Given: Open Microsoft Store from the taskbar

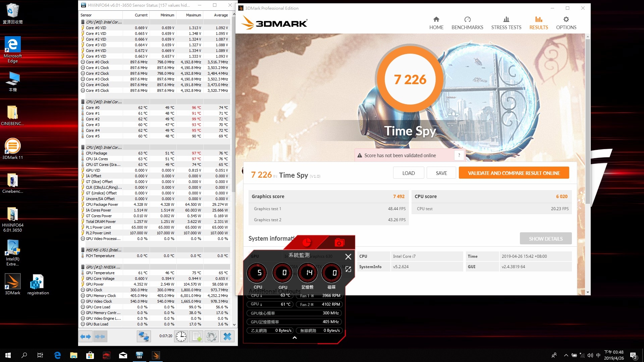Looking at the screenshot, I should point(90,355).
